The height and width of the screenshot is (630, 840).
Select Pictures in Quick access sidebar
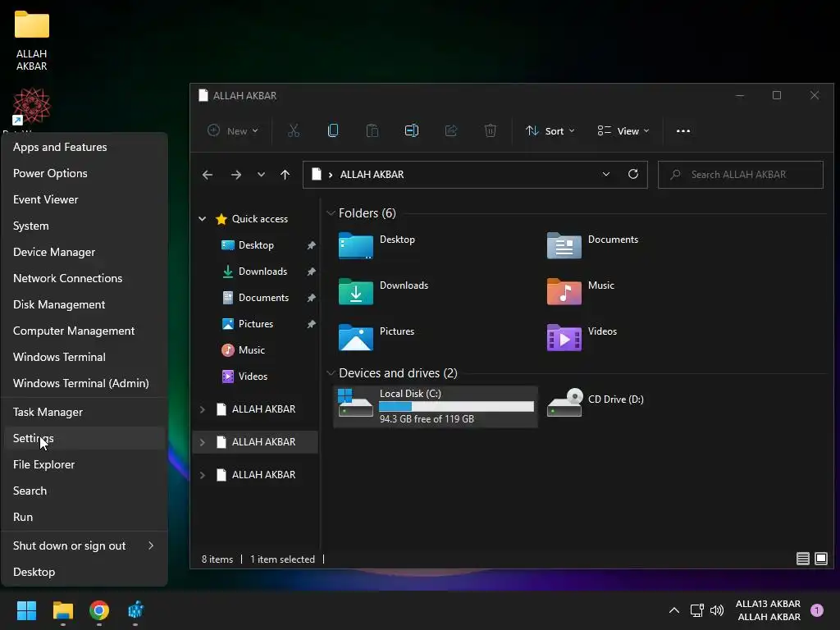point(256,323)
